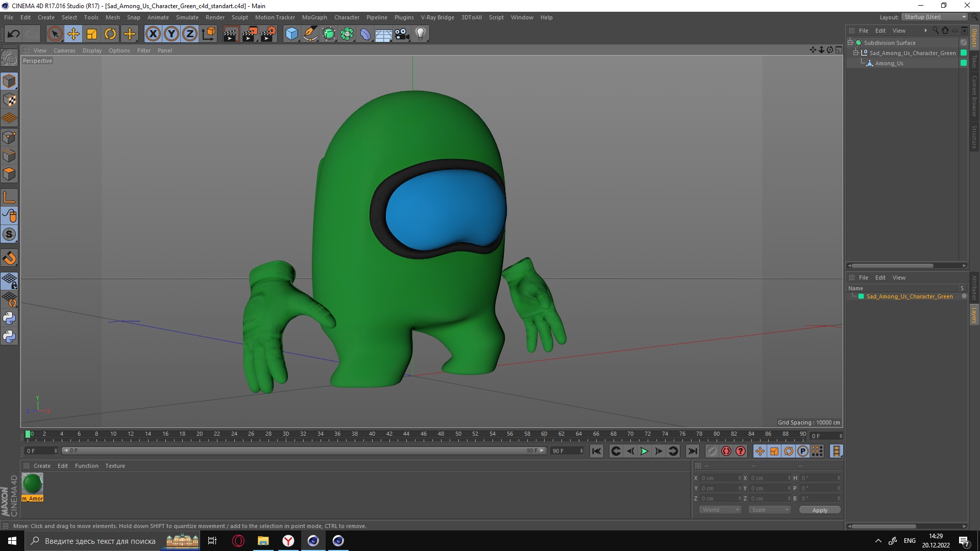Toggle coordinate system icon
The image size is (980, 551).
(208, 34)
